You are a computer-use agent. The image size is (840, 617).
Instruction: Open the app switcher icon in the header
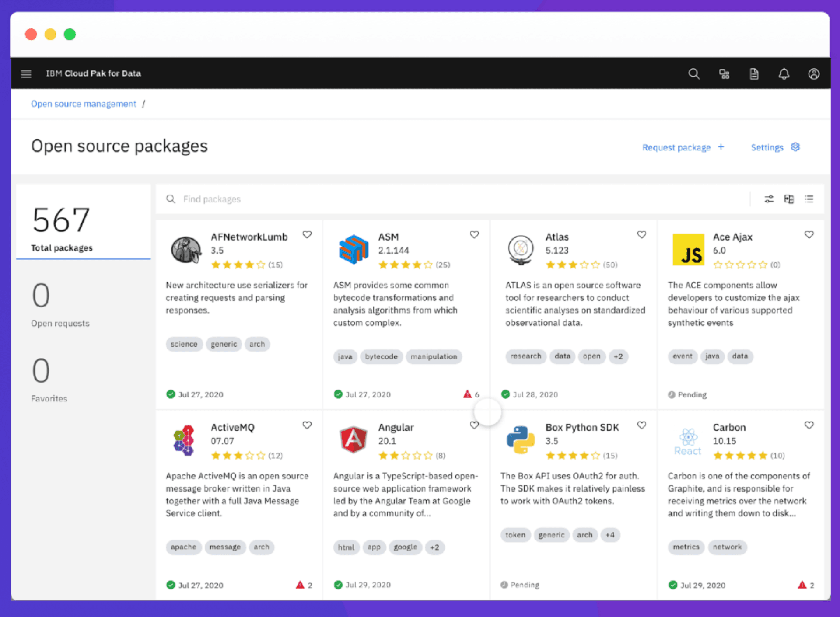724,73
